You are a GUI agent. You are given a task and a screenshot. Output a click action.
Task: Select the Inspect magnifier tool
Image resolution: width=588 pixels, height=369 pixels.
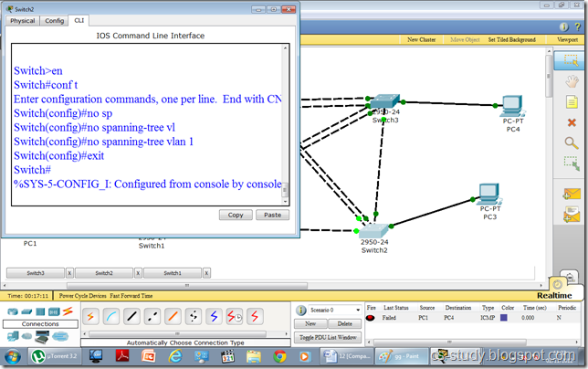(572, 142)
